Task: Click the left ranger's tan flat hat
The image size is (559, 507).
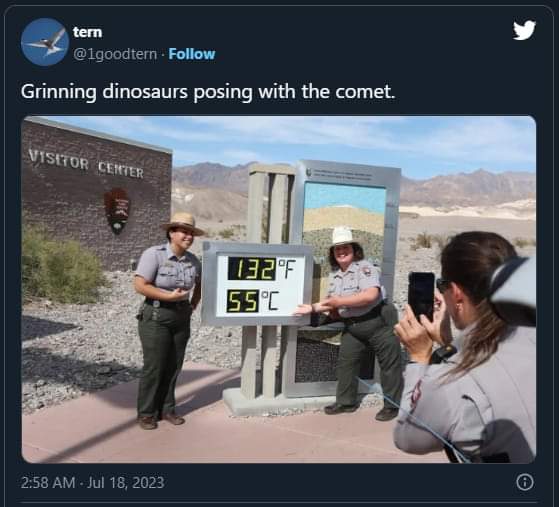Action: point(183,223)
